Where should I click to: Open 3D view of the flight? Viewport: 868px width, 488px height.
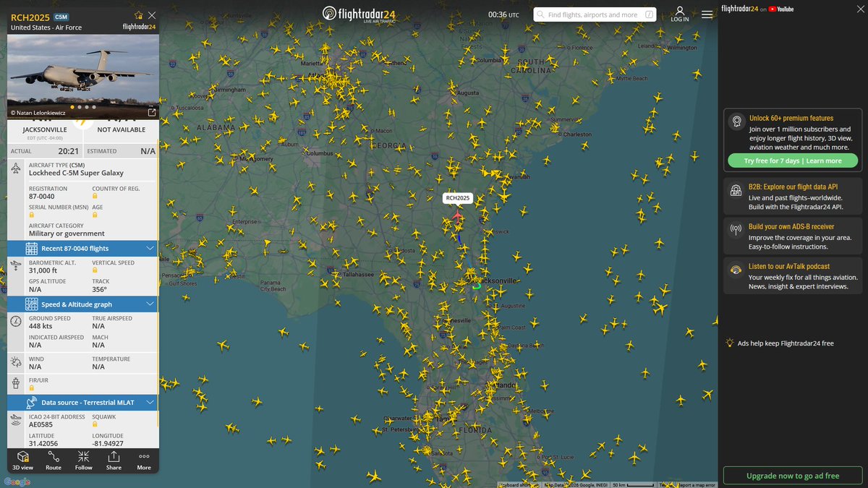[x=23, y=460]
